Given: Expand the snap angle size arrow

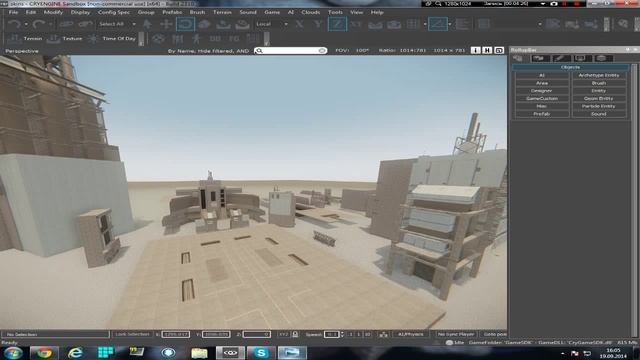Looking at the screenshot, I should coord(450,24).
